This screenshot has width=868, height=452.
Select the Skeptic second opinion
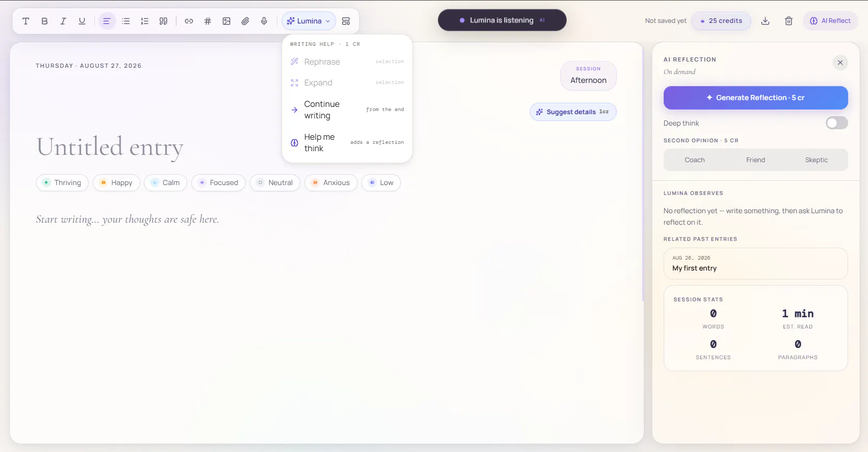[816, 160]
